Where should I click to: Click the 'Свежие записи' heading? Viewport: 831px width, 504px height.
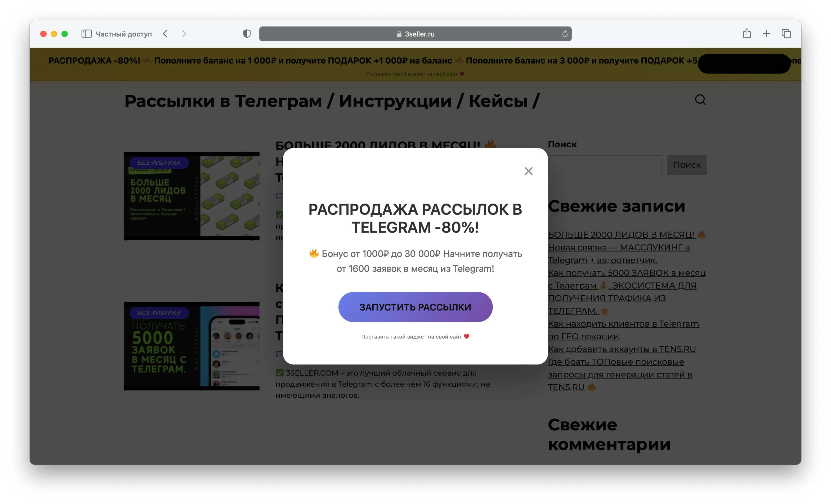point(616,206)
